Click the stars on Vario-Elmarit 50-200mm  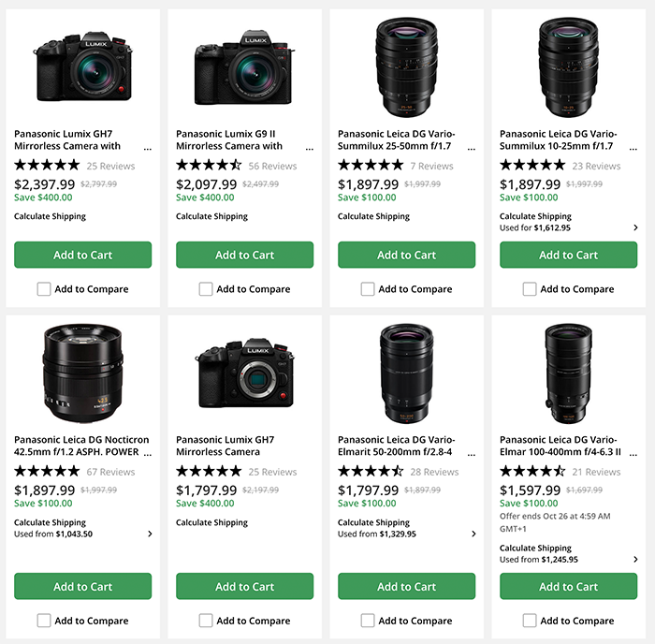[x=371, y=472]
